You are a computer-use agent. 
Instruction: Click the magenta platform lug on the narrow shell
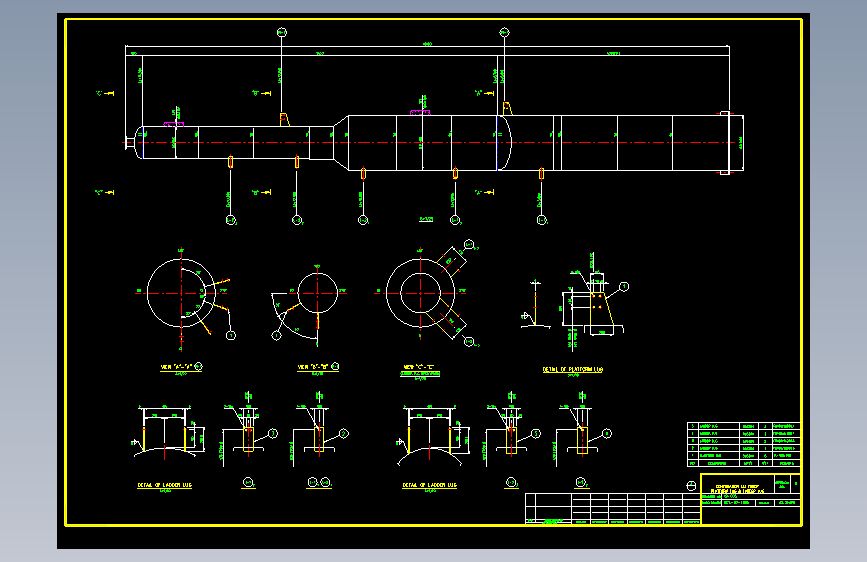click(x=174, y=124)
